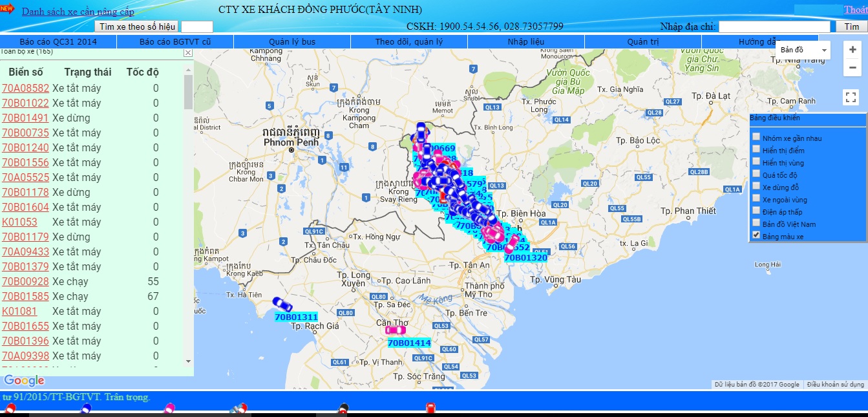Open the Quản trị menu
The image size is (868, 417).
pyautogui.click(x=643, y=41)
